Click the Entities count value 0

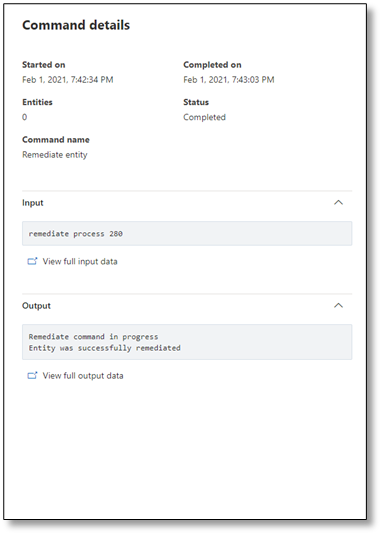coord(25,117)
